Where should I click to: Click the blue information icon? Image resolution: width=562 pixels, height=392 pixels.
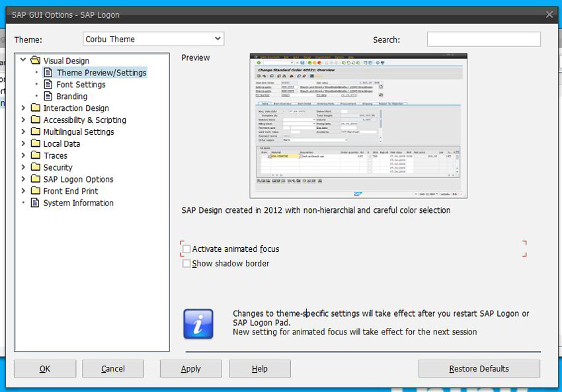click(198, 324)
